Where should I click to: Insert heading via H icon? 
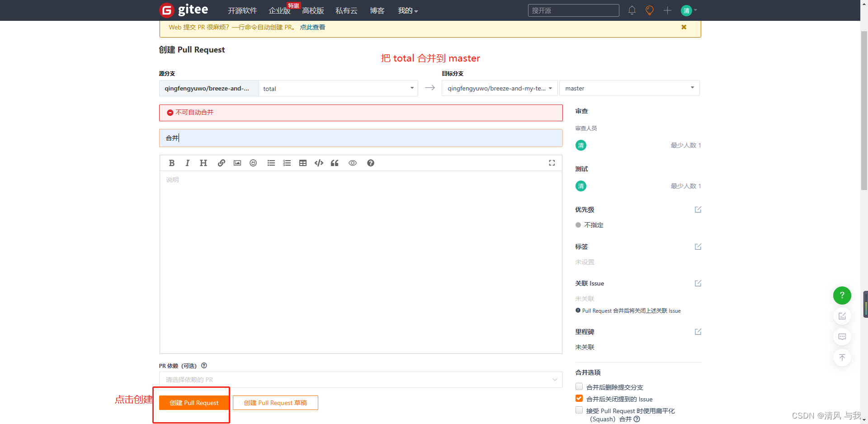tap(203, 163)
